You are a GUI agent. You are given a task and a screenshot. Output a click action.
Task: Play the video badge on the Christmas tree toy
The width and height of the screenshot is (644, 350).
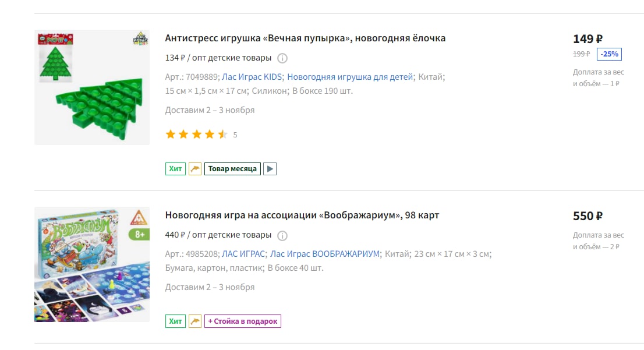[x=270, y=169]
